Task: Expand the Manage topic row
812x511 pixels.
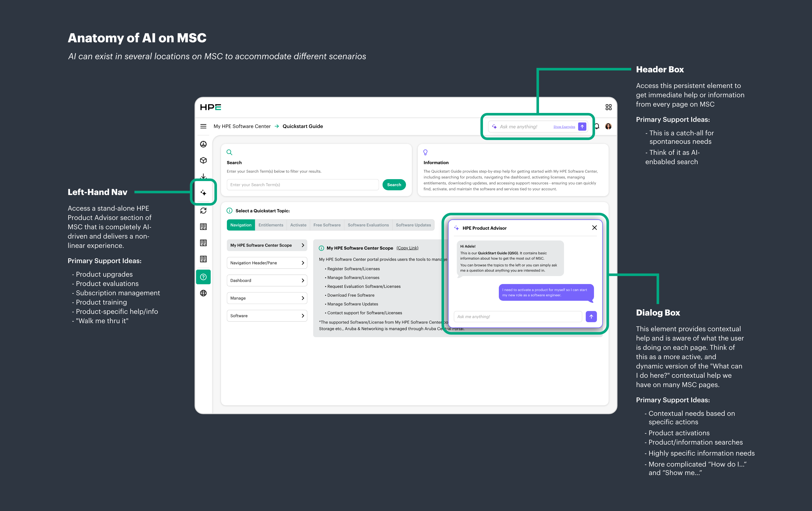Action: pos(267,298)
